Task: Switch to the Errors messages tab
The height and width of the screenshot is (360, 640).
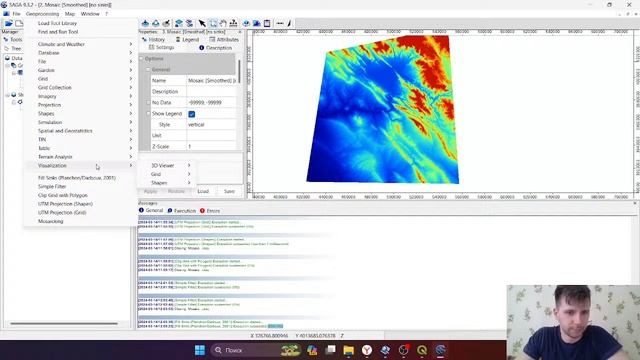Action: click(210, 211)
